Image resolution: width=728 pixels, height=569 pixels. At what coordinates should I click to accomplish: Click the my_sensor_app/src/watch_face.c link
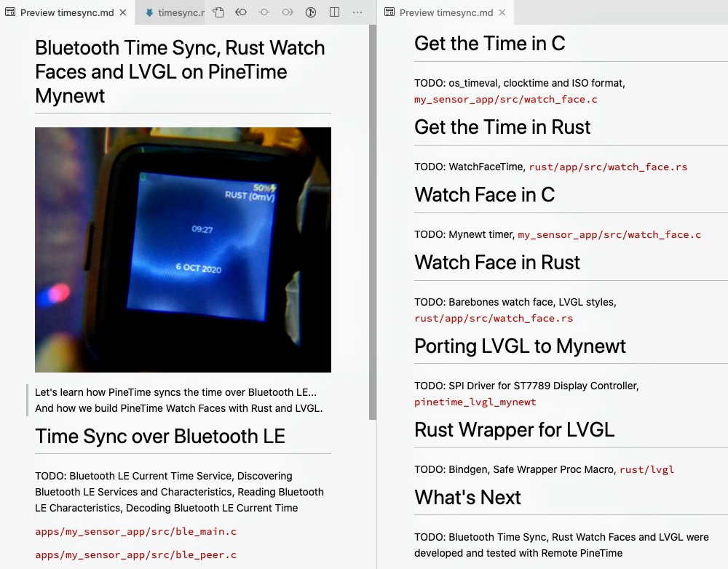point(608,235)
